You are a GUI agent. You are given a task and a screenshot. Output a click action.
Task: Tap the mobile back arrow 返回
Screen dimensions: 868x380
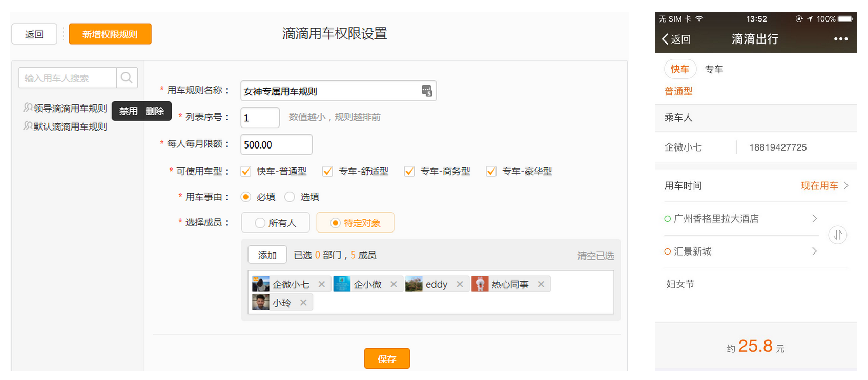click(676, 39)
